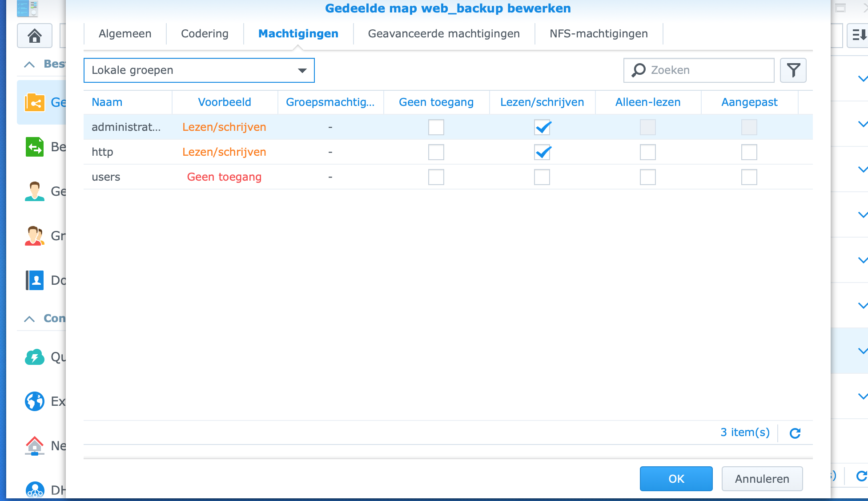Switch to the Algemeen tab
868x501 pixels.
pyautogui.click(x=125, y=34)
